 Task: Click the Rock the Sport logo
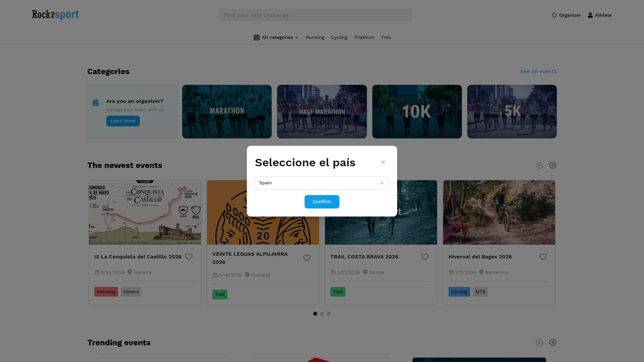point(55,15)
